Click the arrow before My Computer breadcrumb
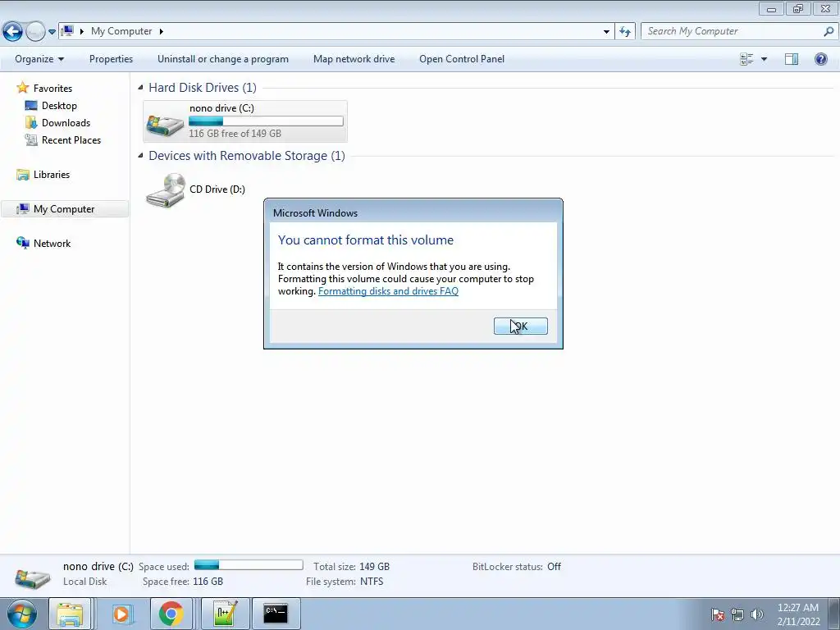The height and width of the screenshot is (630, 840). coord(81,32)
